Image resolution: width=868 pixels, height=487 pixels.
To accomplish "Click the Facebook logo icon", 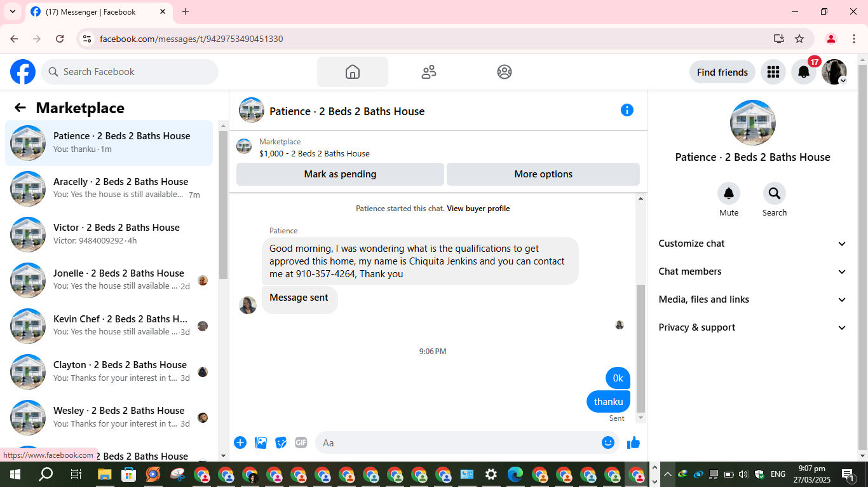I will pyautogui.click(x=23, y=72).
